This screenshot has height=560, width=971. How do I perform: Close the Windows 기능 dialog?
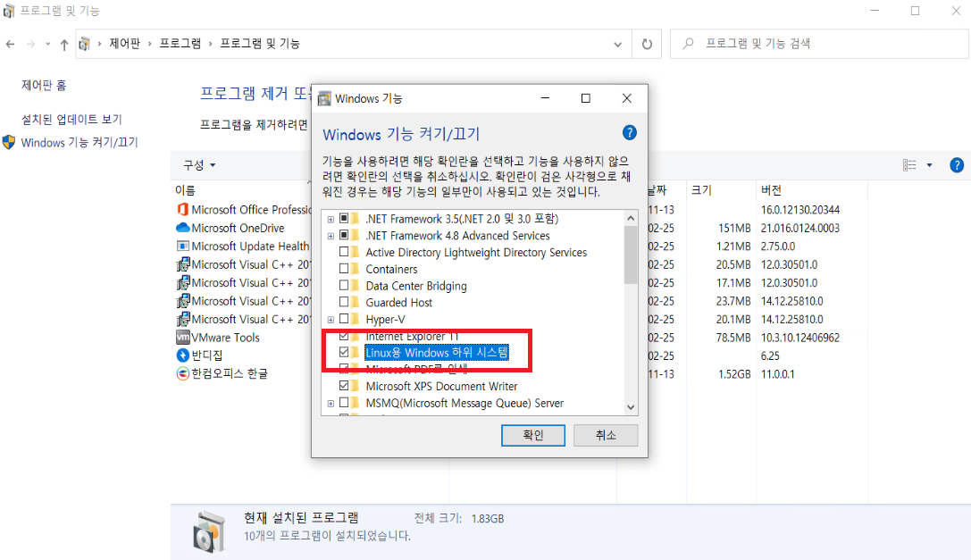click(627, 98)
